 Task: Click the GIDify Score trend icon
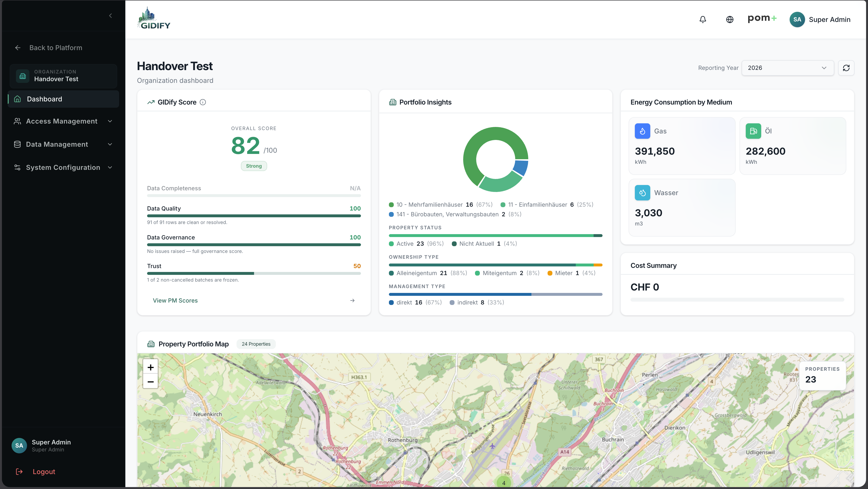click(x=151, y=102)
